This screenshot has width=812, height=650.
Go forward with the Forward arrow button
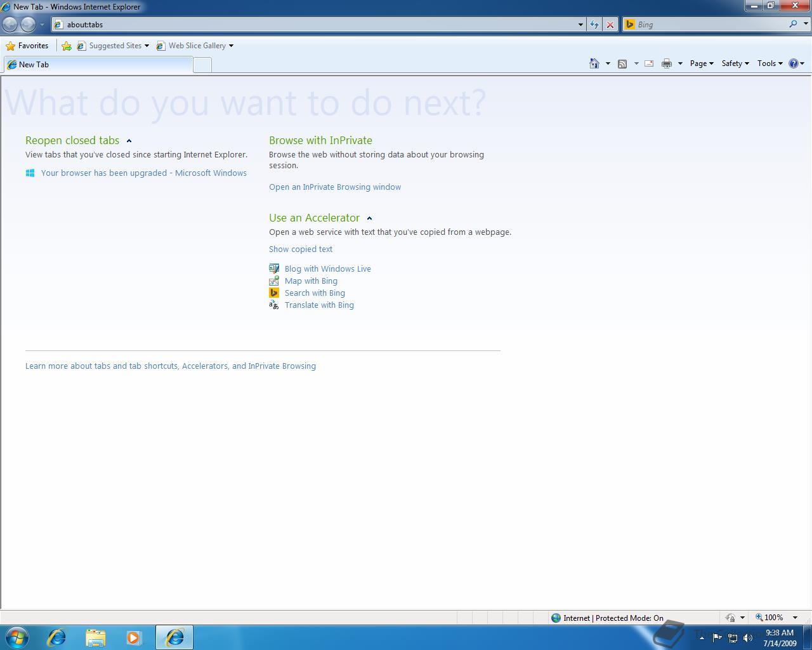[x=28, y=24]
